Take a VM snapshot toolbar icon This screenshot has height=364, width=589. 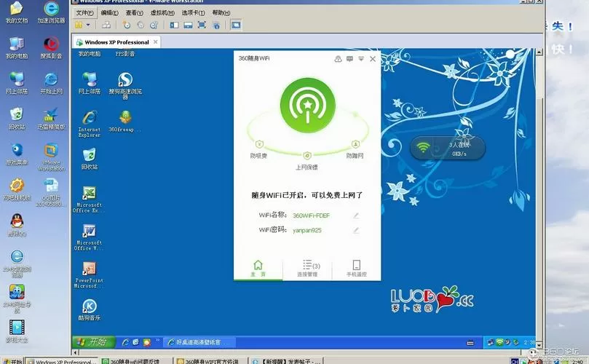tap(127, 25)
